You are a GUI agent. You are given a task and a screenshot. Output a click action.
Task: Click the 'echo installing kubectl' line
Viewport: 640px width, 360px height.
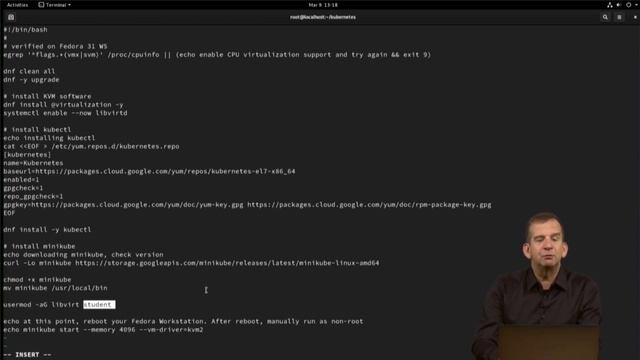click(x=49, y=138)
